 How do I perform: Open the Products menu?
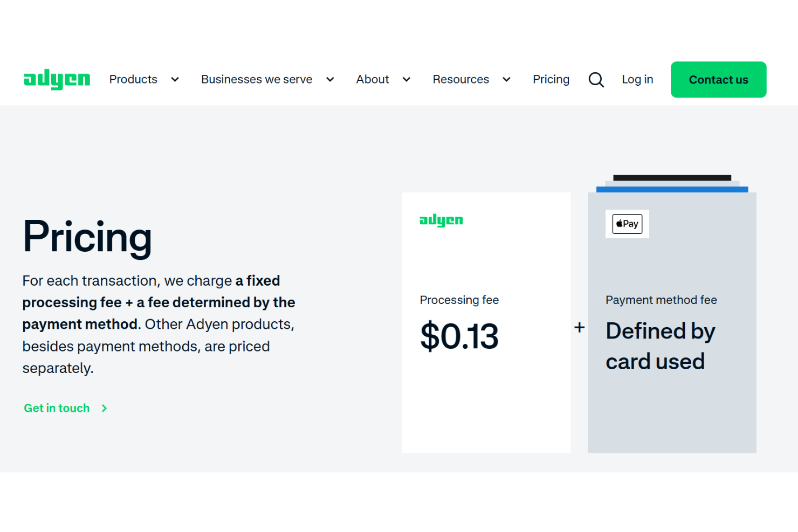133,79
